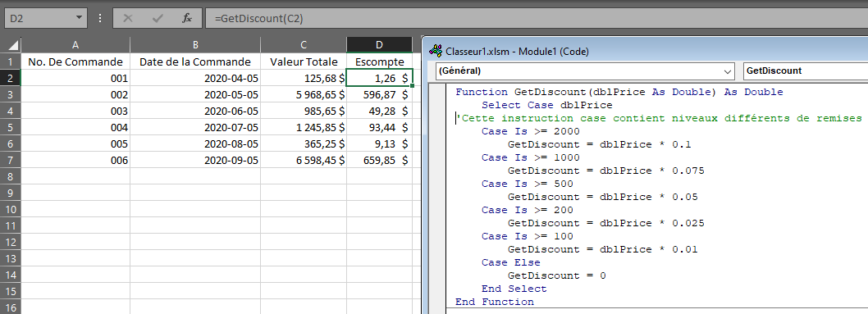Click the 'End Select' code line
The height and width of the screenshot is (314, 868).
514,289
